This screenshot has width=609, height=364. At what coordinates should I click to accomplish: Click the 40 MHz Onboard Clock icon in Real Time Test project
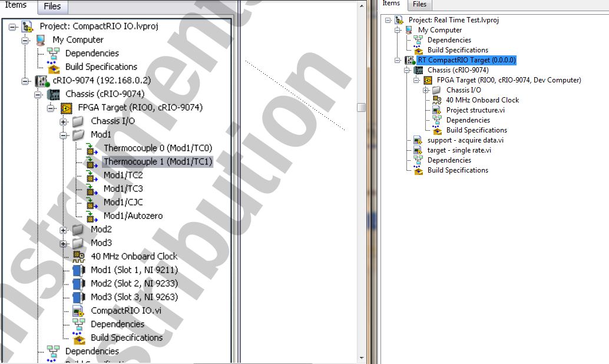pyautogui.click(x=437, y=100)
